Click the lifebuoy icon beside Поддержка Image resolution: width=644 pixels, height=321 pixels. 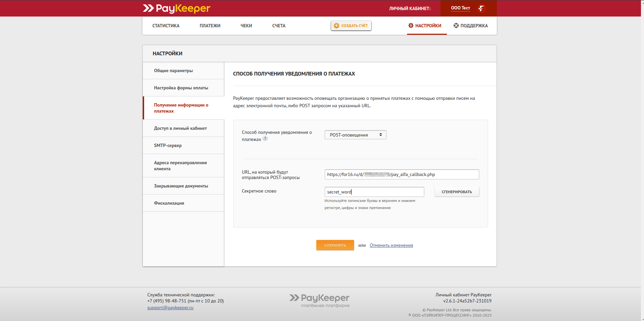click(x=456, y=26)
